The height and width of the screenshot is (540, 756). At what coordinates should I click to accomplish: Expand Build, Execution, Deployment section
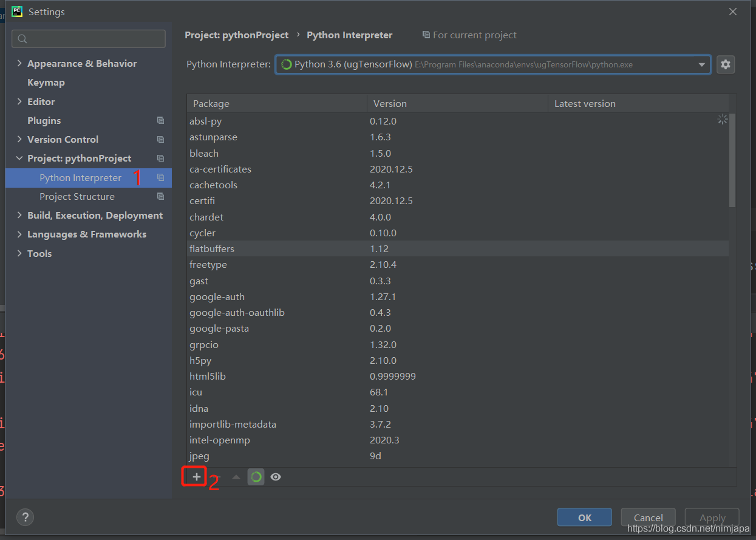pyautogui.click(x=19, y=215)
